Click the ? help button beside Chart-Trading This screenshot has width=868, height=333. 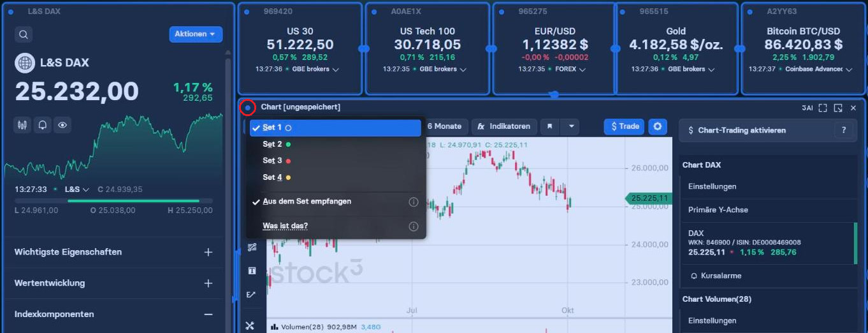pos(844,130)
